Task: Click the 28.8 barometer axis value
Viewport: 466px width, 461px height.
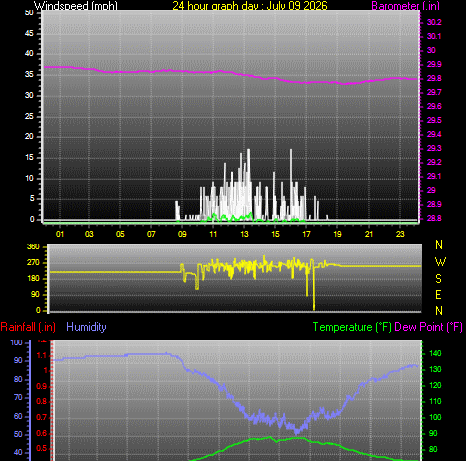Action: 434,218
